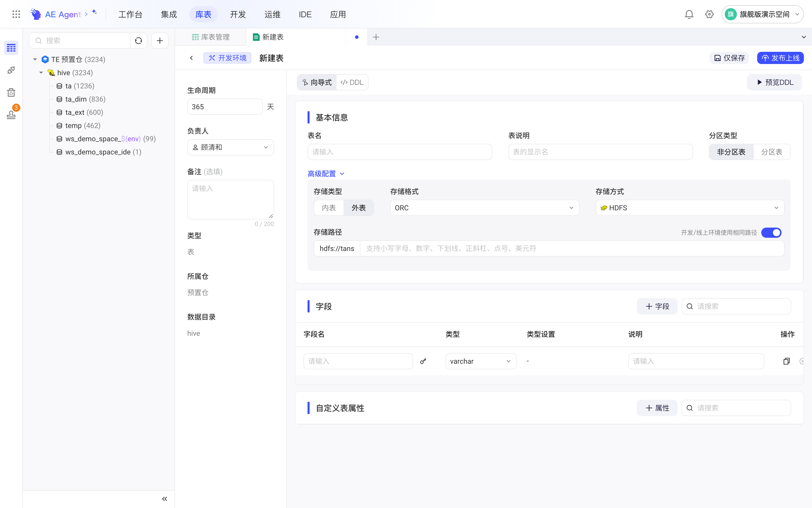The height and width of the screenshot is (508, 812).
Task: Open the link connections sidebar icon
Action: (11, 70)
